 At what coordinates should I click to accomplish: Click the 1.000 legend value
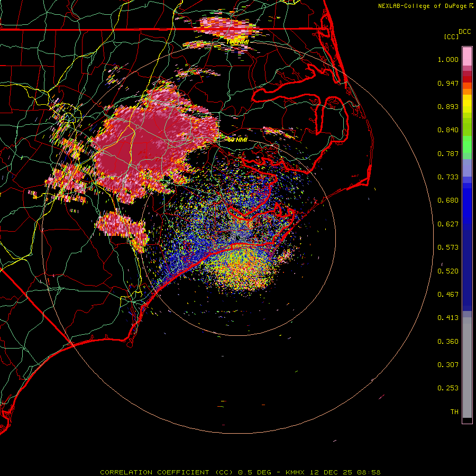coord(448,59)
